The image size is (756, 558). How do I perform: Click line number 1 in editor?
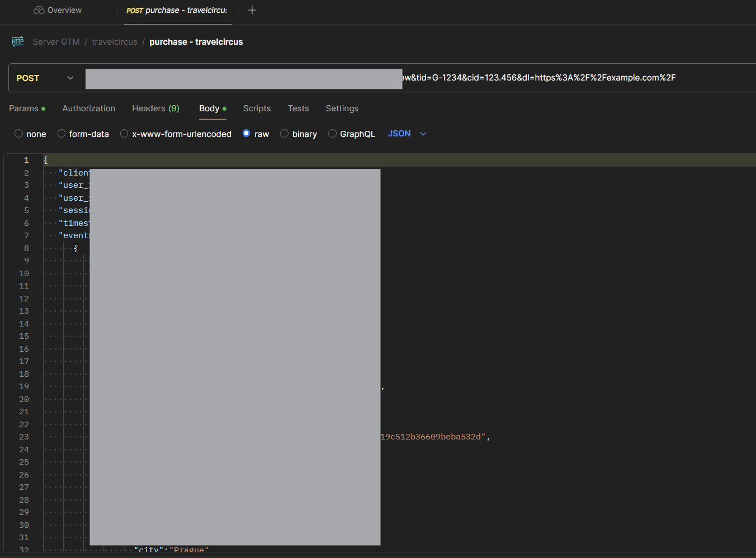pyautogui.click(x=26, y=160)
